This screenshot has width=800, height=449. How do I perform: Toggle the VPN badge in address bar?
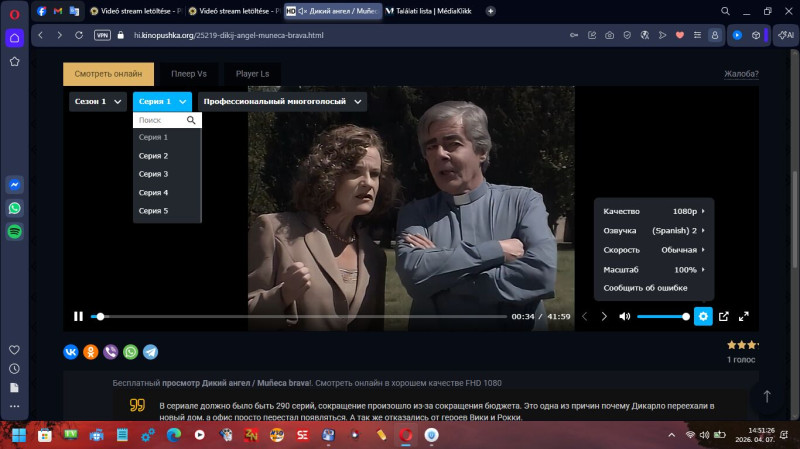102,35
